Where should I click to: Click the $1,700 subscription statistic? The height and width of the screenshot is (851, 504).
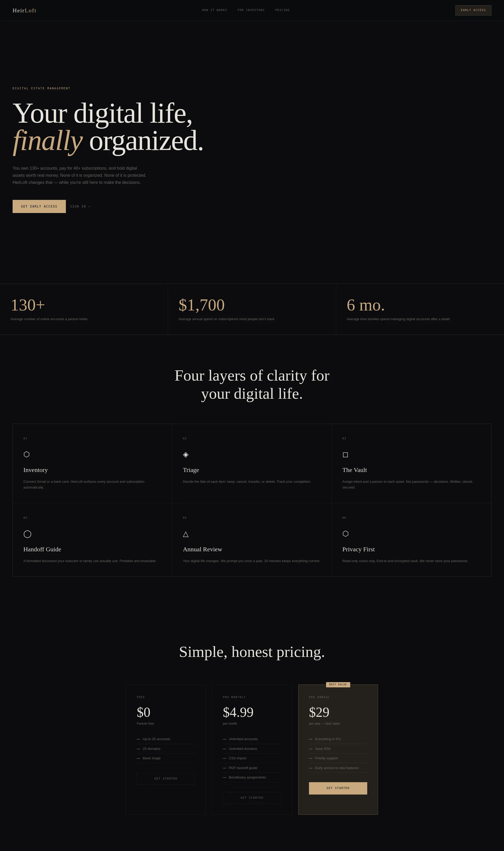click(201, 305)
